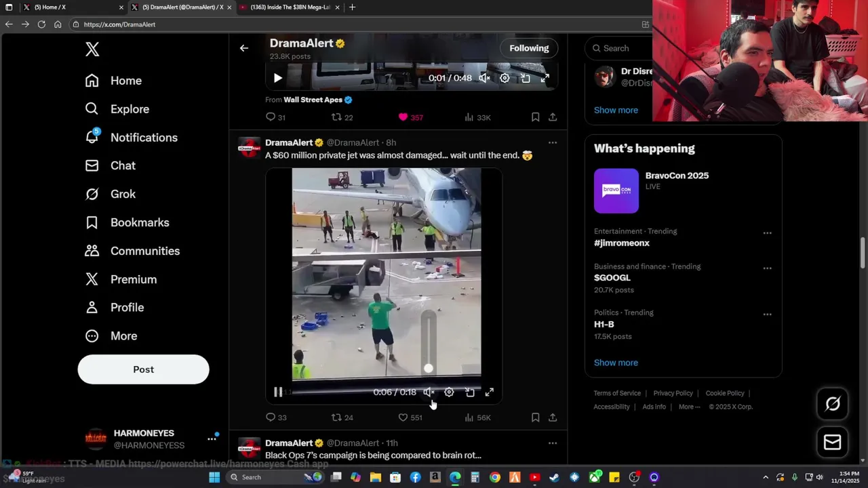This screenshot has height=488, width=868.
Task: Repost the post with 22 reposts
Action: (342, 117)
